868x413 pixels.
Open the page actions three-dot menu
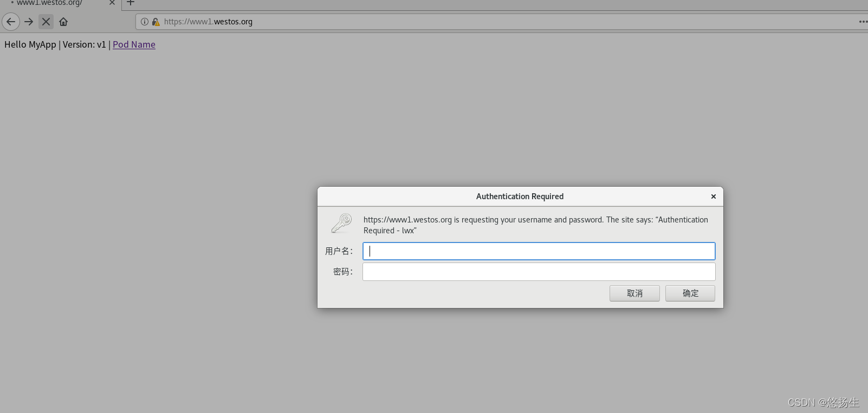pos(863,22)
